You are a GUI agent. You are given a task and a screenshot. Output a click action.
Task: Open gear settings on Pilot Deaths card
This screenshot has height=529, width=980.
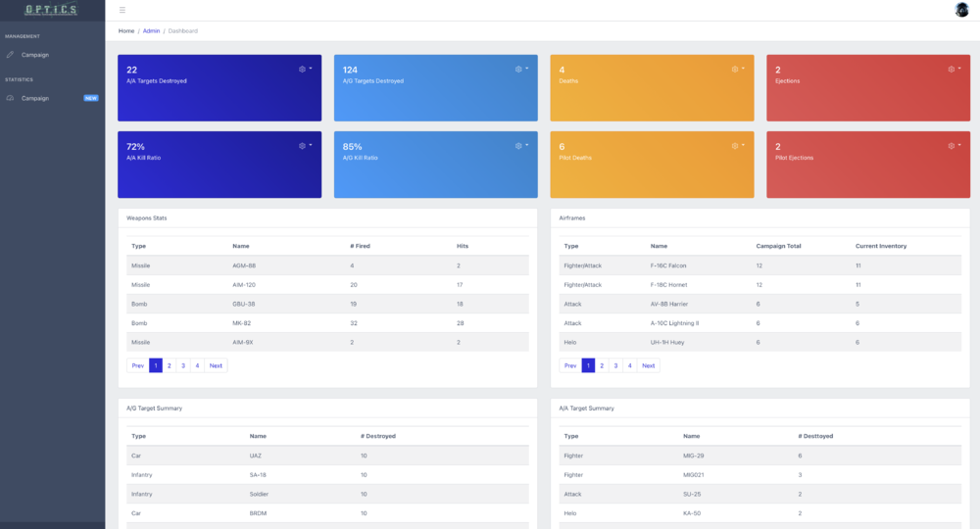coord(738,146)
